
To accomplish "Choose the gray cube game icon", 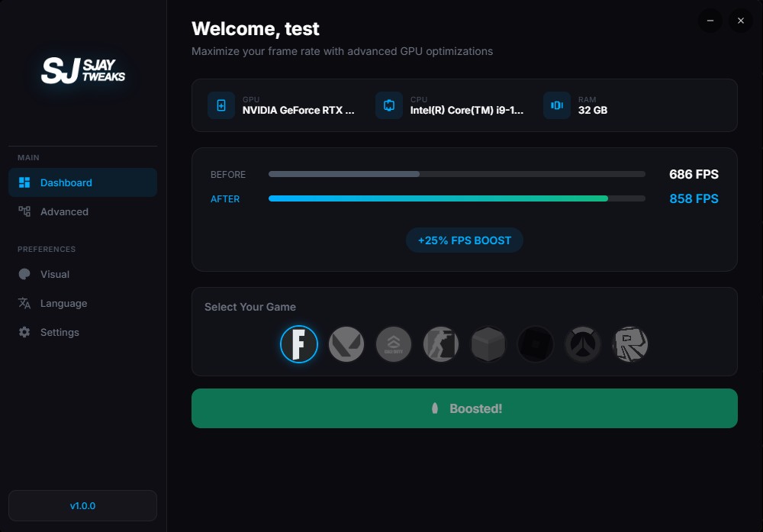I will point(488,344).
